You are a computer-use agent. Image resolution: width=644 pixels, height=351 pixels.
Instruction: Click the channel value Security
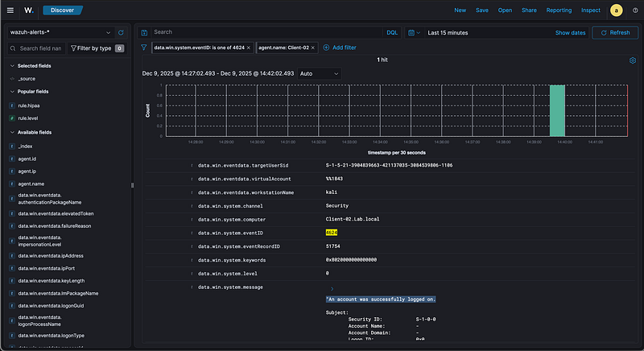point(336,205)
